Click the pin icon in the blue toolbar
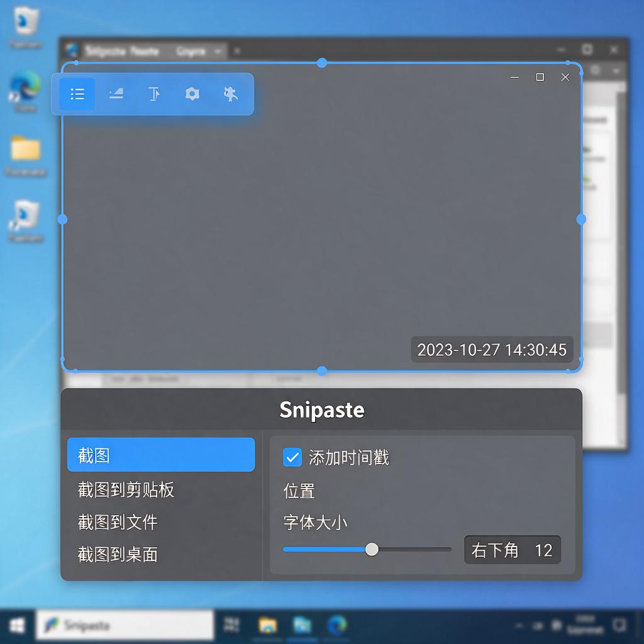 (x=230, y=94)
